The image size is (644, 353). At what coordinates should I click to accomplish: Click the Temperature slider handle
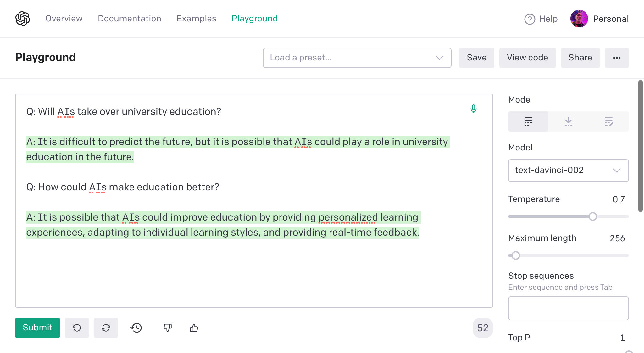592,216
